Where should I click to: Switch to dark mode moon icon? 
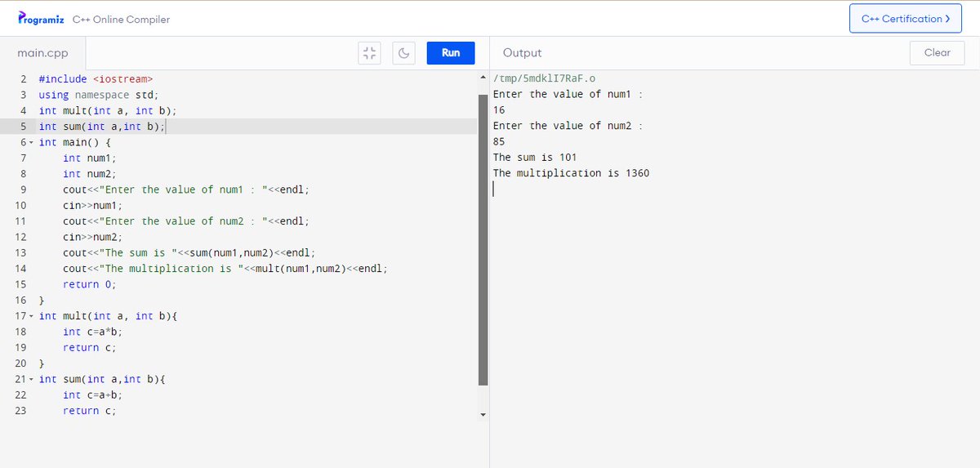pos(403,53)
